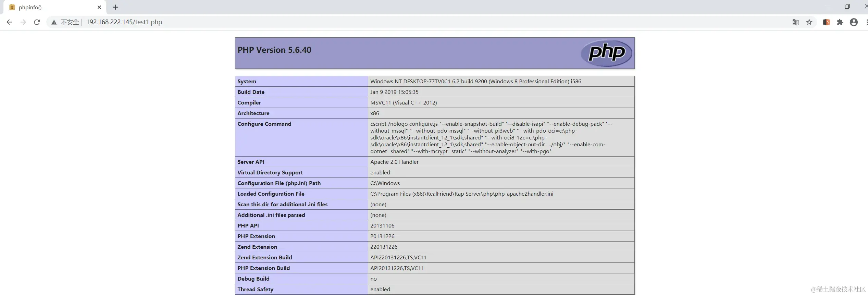This screenshot has width=868, height=295.
Task: Click the Virtual Directory Support label
Action: (270, 173)
